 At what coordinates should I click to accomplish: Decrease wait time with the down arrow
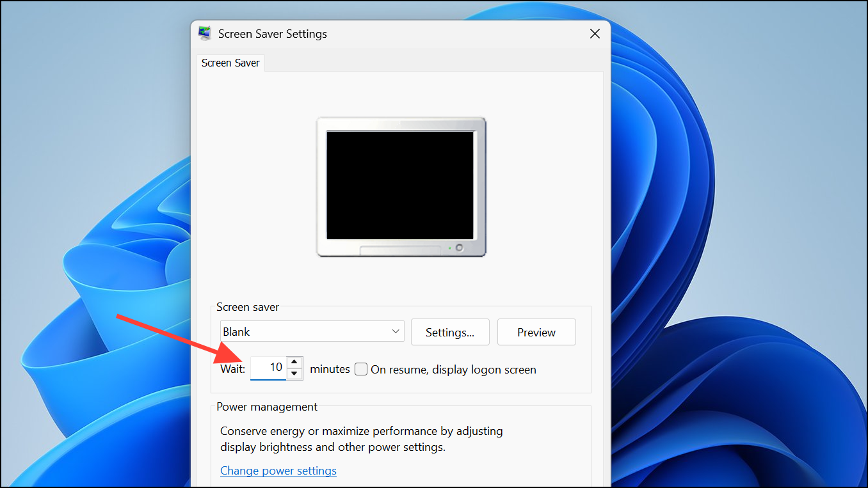294,374
